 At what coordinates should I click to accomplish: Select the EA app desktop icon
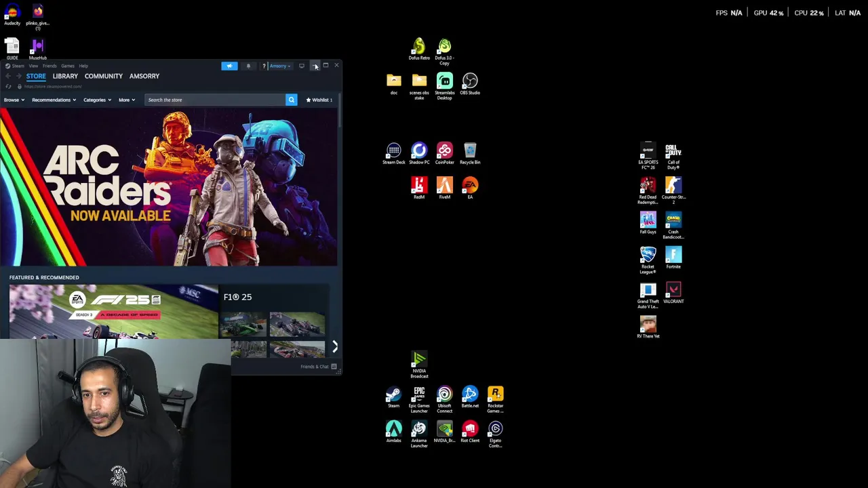(x=470, y=188)
